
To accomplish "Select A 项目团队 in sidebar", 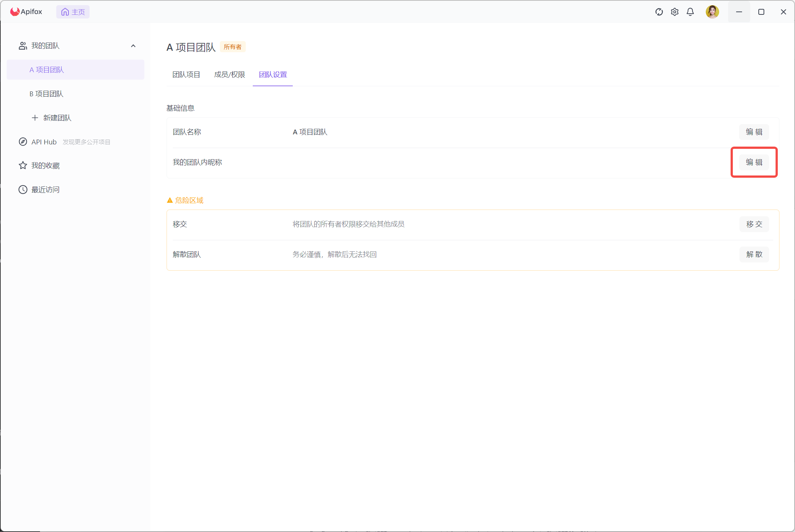I will coord(47,70).
